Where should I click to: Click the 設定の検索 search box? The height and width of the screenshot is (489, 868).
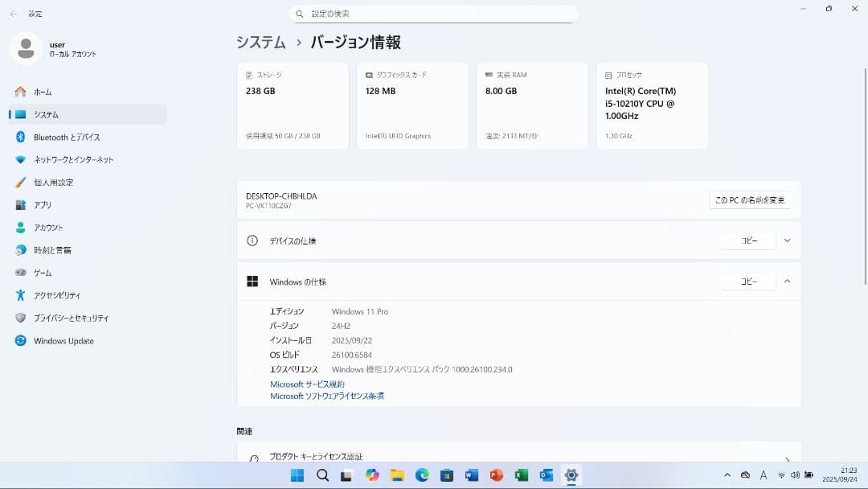tap(434, 13)
